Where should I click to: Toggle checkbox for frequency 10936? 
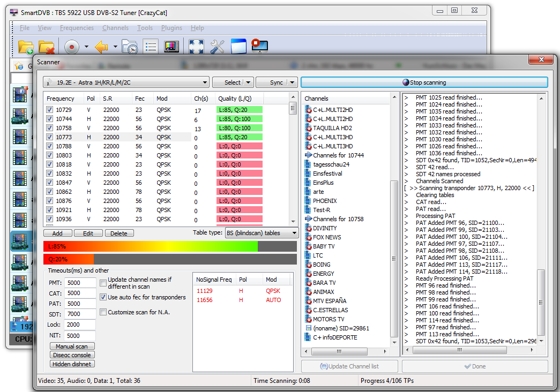tap(50, 219)
